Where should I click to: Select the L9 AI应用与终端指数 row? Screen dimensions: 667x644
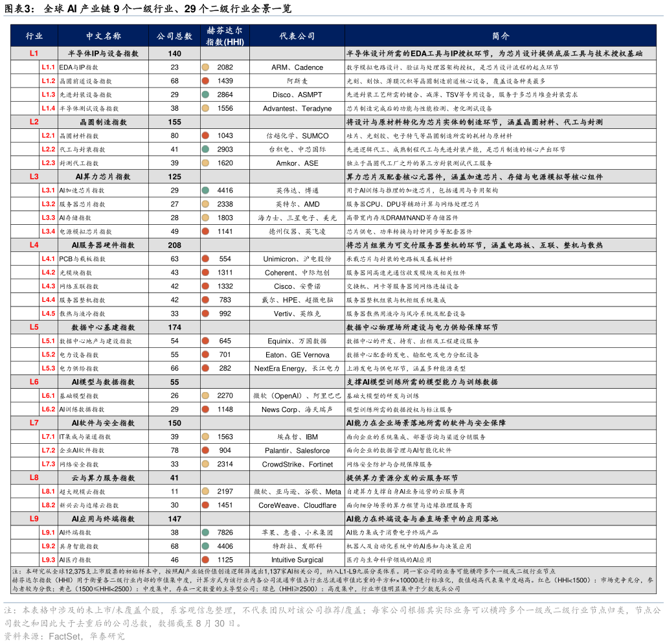pyautogui.click(x=333, y=519)
